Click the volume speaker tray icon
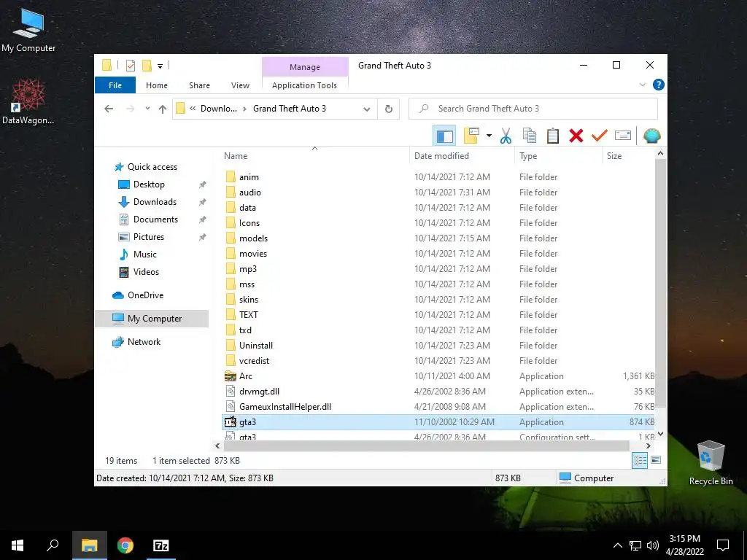 point(653,545)
